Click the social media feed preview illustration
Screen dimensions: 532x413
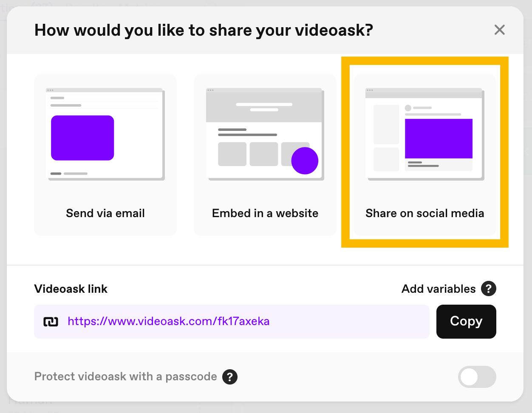(x=425, y=134)
